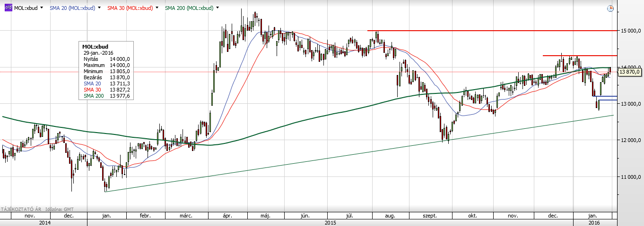
Task: Click the aug. month label on time axis
Action: coord(390,216)
